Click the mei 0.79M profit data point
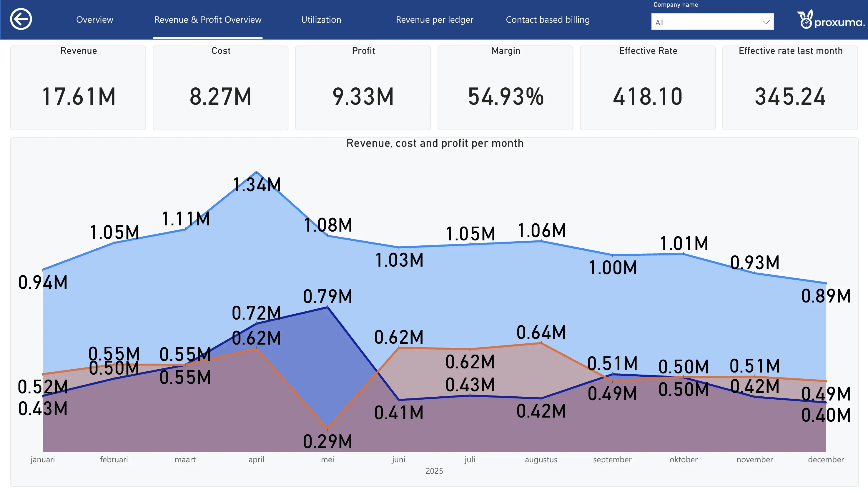 tap(328, 307)
